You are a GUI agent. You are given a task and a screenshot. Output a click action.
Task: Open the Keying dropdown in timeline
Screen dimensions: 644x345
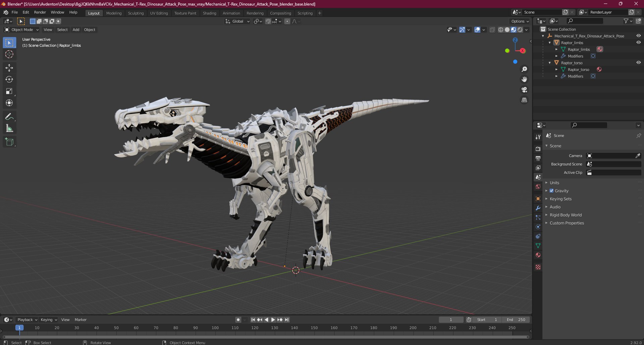tap(49, 320)
